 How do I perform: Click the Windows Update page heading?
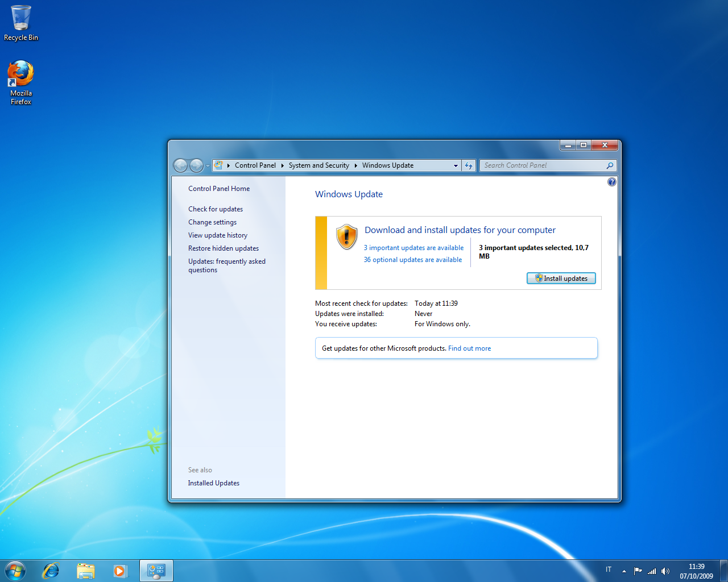(x=349, y=194)
